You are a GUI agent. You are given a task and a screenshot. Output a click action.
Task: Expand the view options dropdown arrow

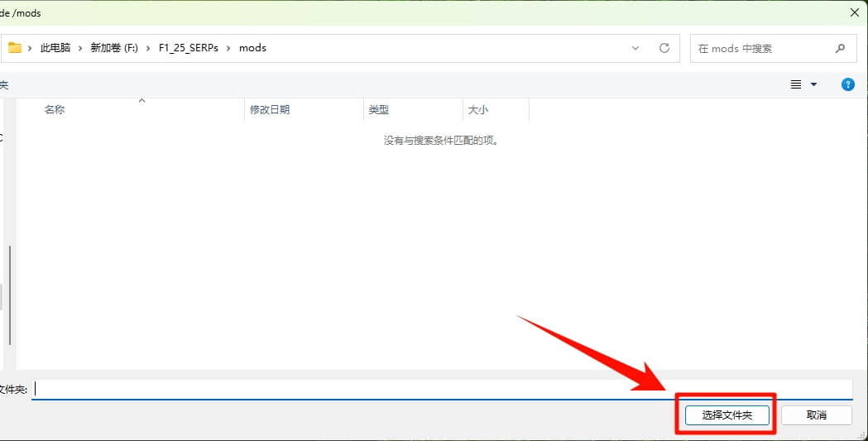click(813, 84)
